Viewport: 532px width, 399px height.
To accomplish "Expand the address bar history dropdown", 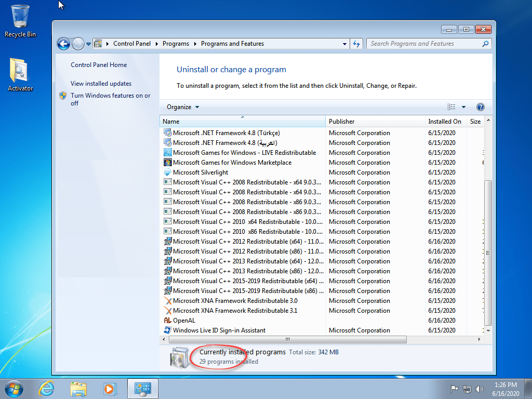I will [x=344, y=44].
